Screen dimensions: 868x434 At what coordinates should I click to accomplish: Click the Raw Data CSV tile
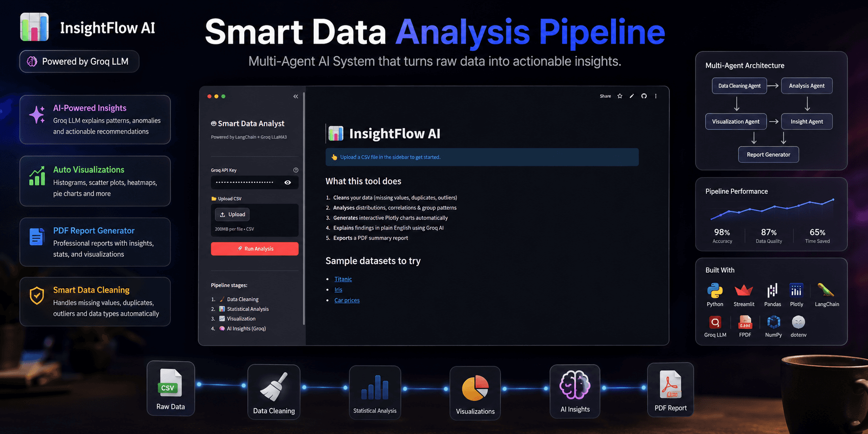point(171,388)
